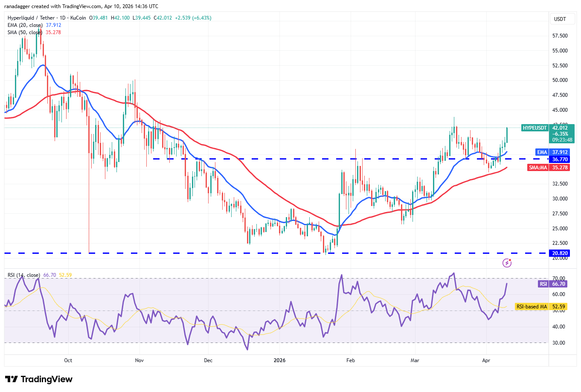The width and height of the screenshot is (581, 392).
Task: Open the USDT currency selector
Action: tap(560, 19)
